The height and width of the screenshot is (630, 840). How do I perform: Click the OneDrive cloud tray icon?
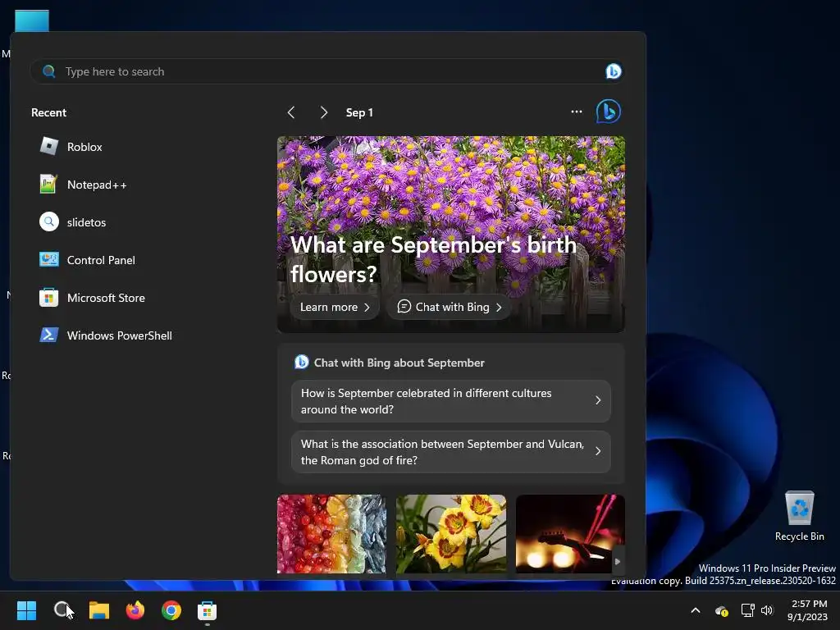click(722, 610)
